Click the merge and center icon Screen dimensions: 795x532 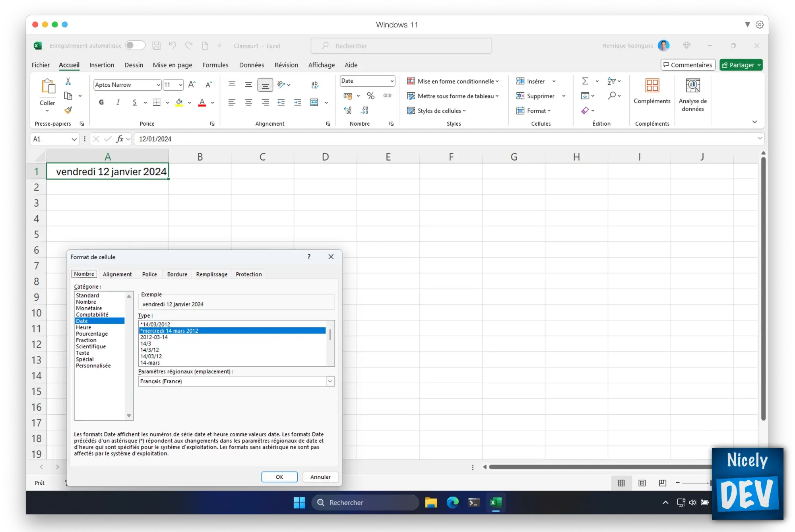click(x=314, y=103)
